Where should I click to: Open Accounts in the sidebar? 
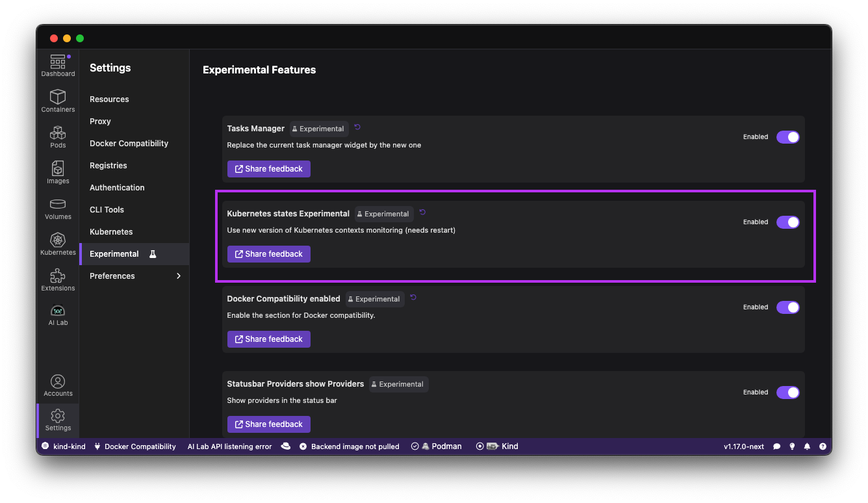pyautogui.click(x=58, y=385)
